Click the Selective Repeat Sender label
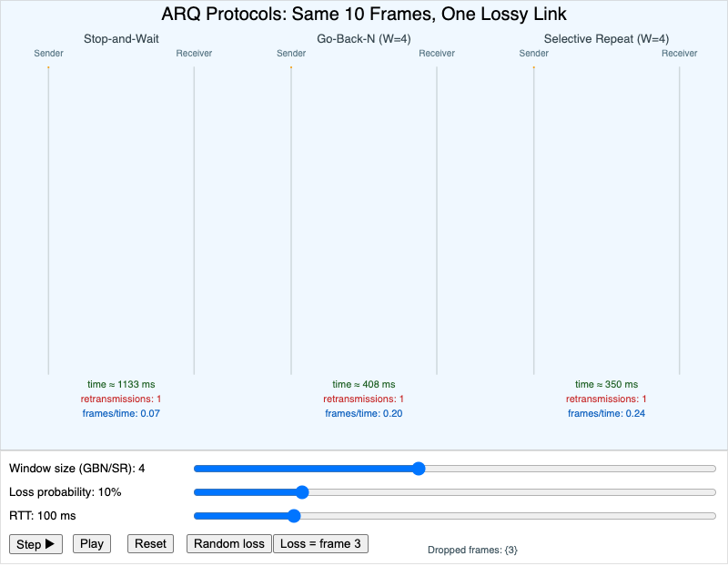 pyautogui.click(x=534, y=54)
